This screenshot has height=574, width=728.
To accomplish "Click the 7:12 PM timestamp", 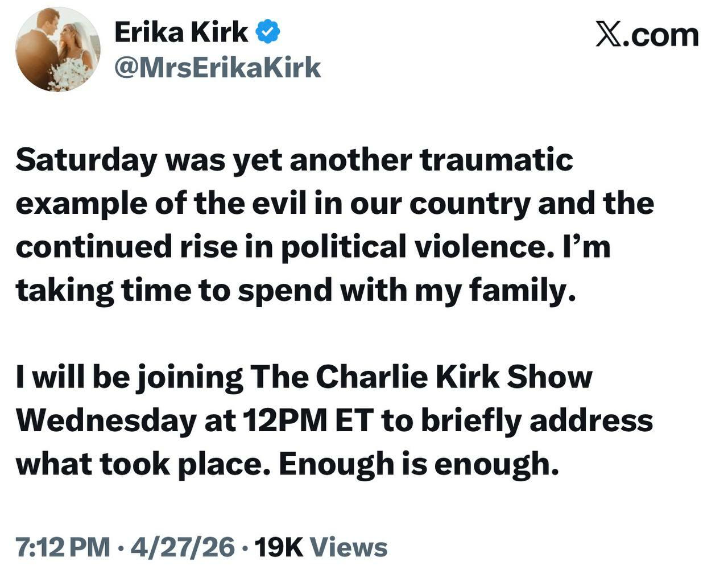I will click(63, 547).
